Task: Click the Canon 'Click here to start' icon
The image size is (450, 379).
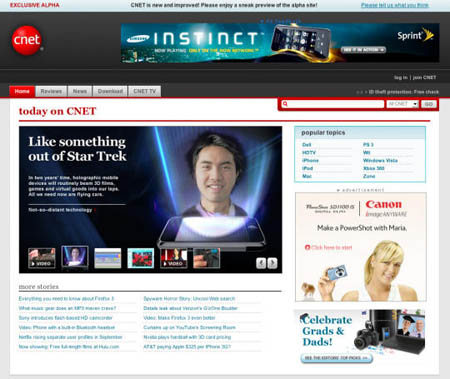Action: click(307, 247)
